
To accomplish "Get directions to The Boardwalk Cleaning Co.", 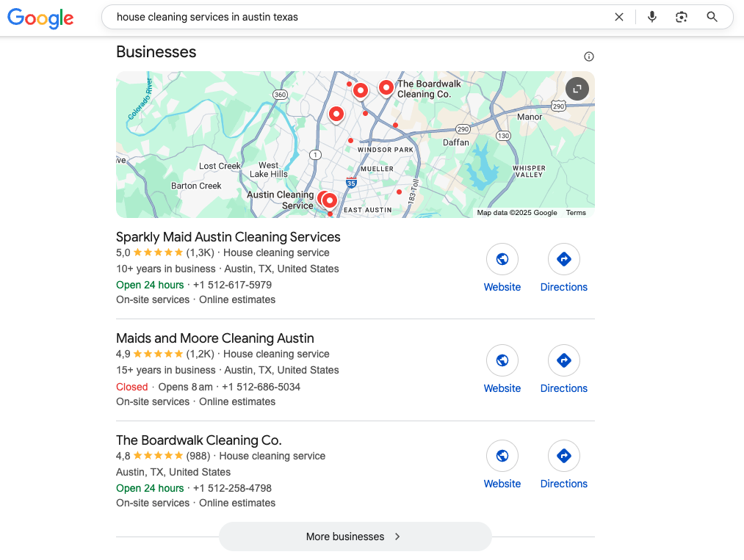I will tap(564, 456).
